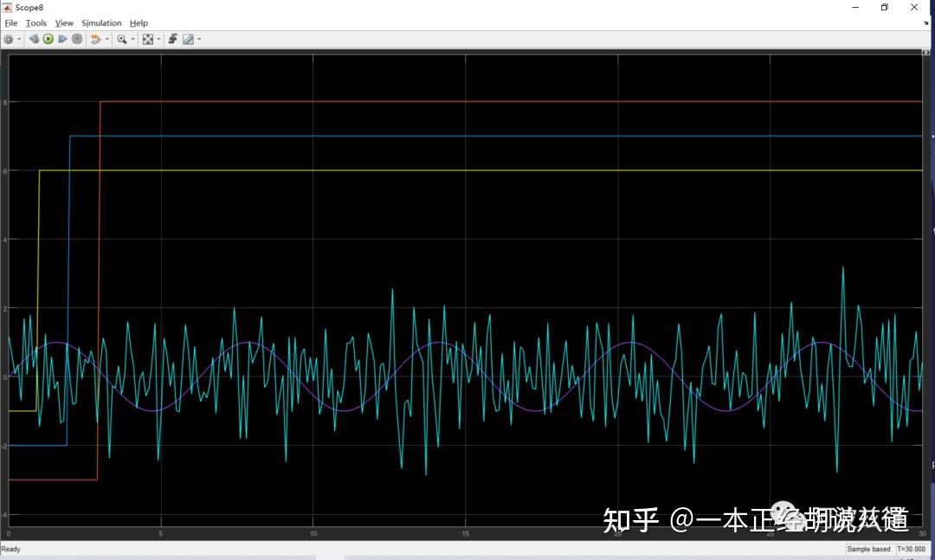Toggle signal style editing mode

point(190,39)
